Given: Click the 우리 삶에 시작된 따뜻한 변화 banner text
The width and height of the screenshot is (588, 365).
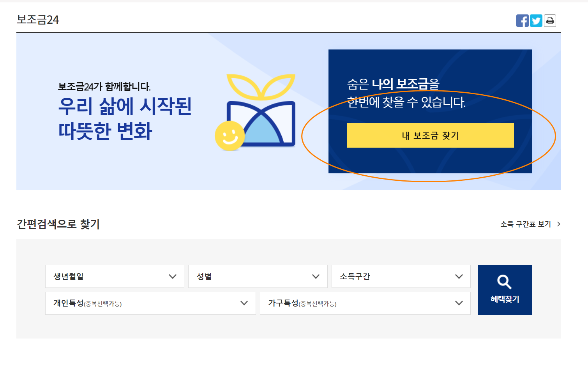Looking at the screenshot, I should 125,118.
